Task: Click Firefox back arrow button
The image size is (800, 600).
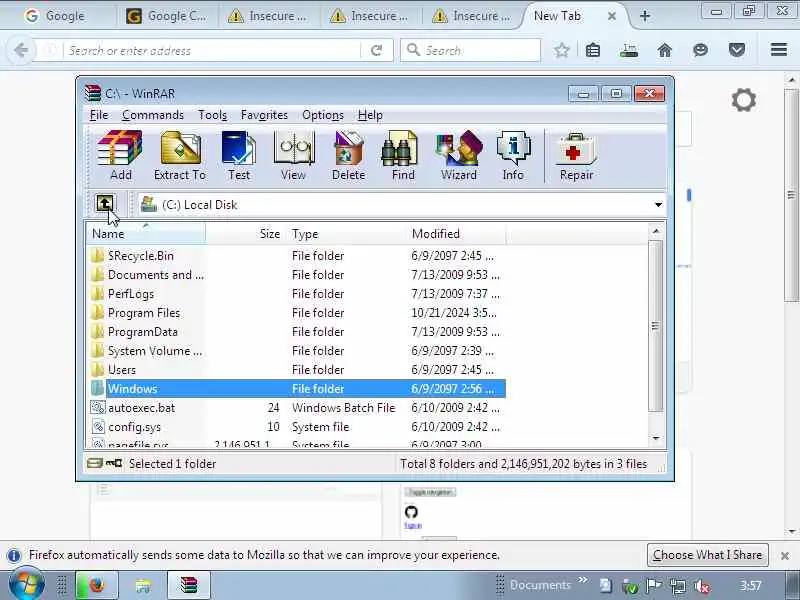Action: (21, 50)
